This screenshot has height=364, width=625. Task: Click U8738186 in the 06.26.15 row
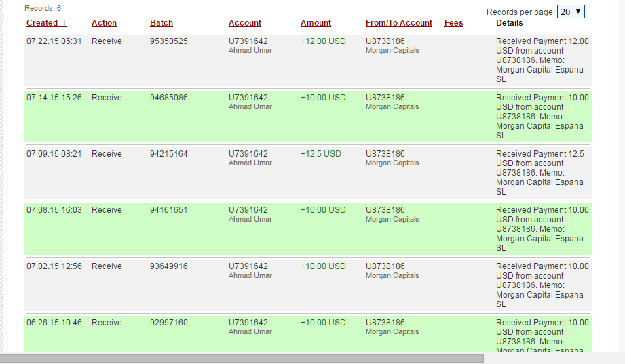click(x=385, y=323)
